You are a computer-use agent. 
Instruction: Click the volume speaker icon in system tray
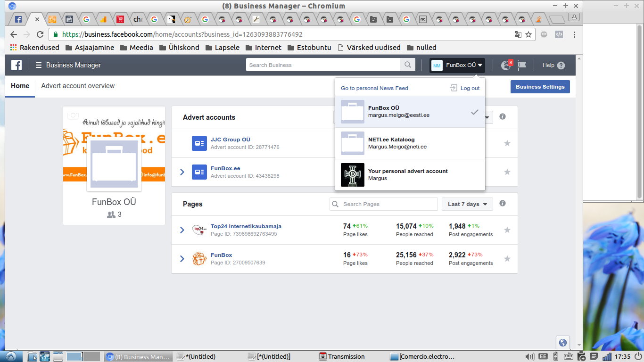point(530,356)
